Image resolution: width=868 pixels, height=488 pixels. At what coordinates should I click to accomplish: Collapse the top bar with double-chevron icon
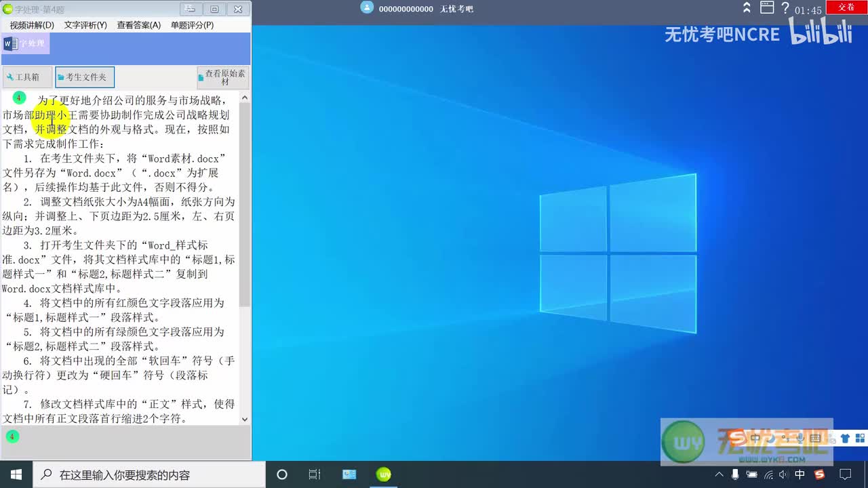click(747, 8)
